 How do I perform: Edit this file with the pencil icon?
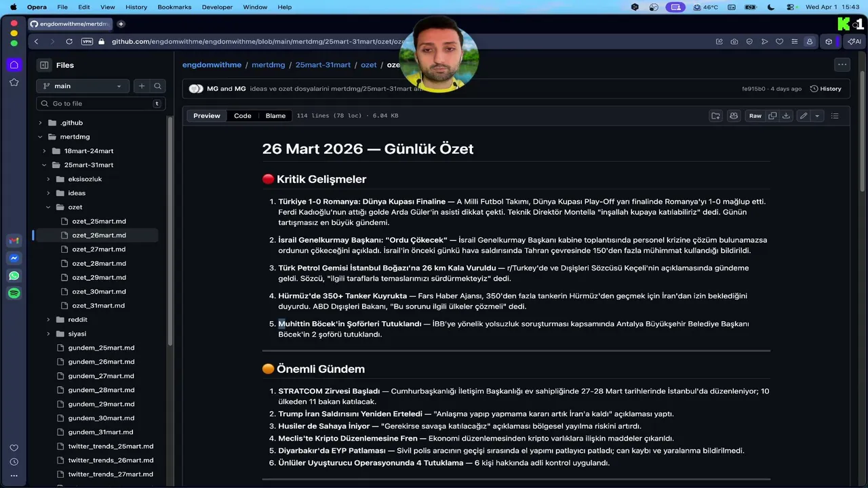(804, 116)
